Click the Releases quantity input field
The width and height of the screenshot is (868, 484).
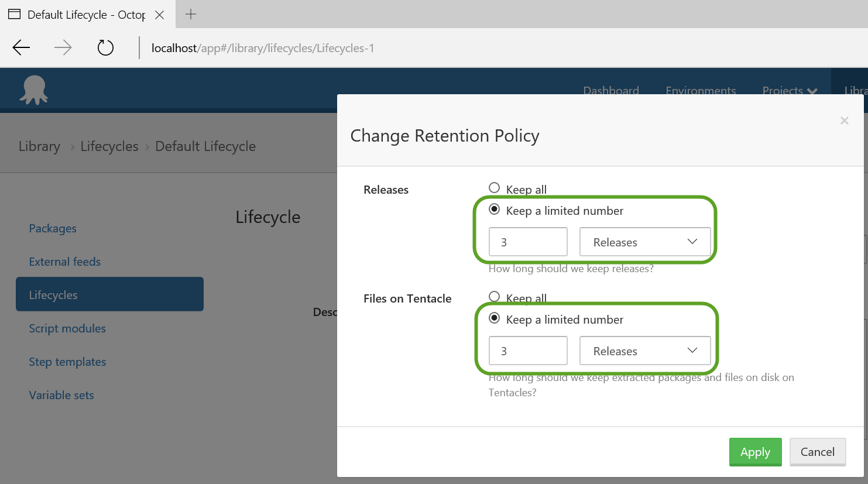(x=528, y=242)
